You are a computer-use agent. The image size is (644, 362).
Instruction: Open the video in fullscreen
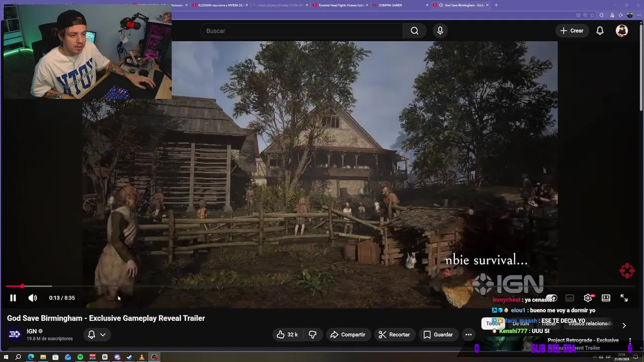pos(624,298)
